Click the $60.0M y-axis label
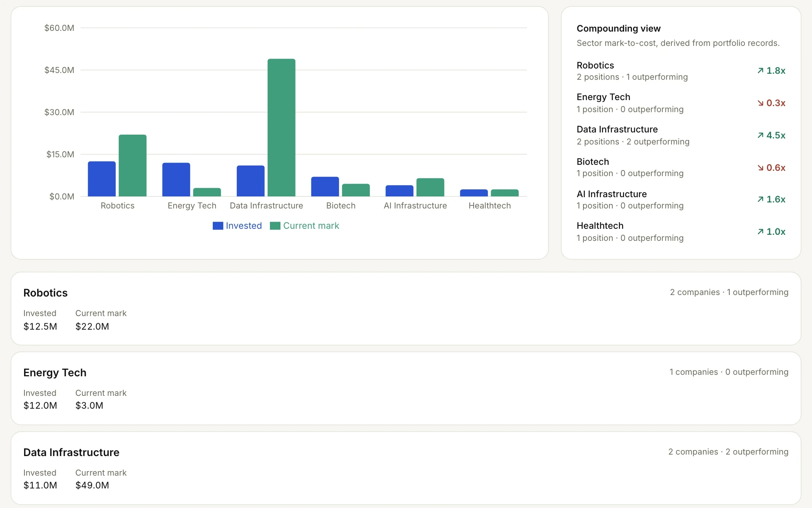The height and width of the screenshot is (508, 812). click(x=59, y=28)
